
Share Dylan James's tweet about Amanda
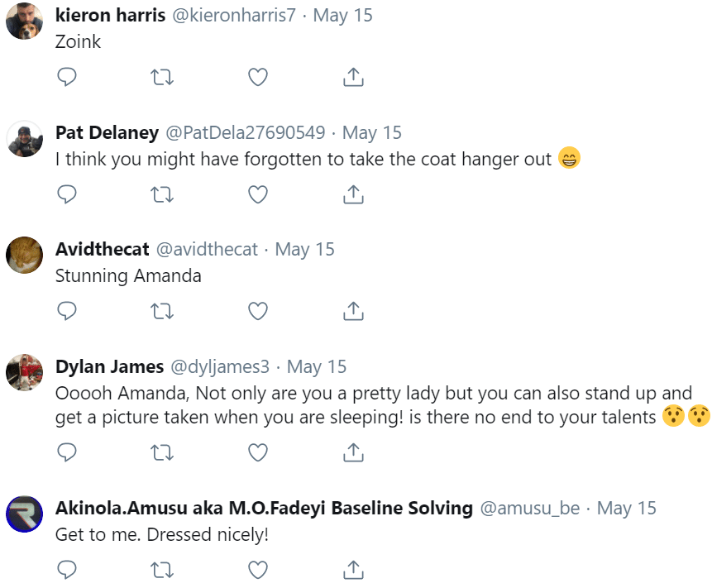pyautogui.click(x=353, y=452)
